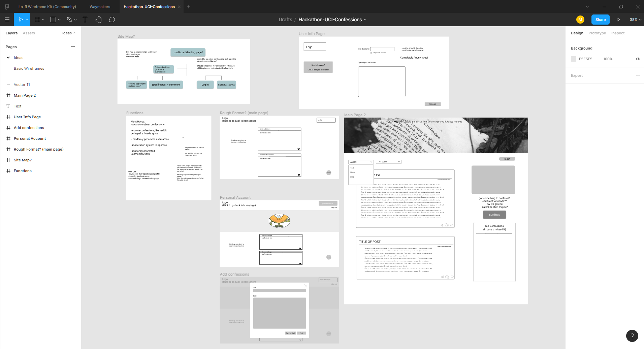Open the help question mark button
Screen dimensions: 644x349
pyautogui.click(x=632, y=336)
